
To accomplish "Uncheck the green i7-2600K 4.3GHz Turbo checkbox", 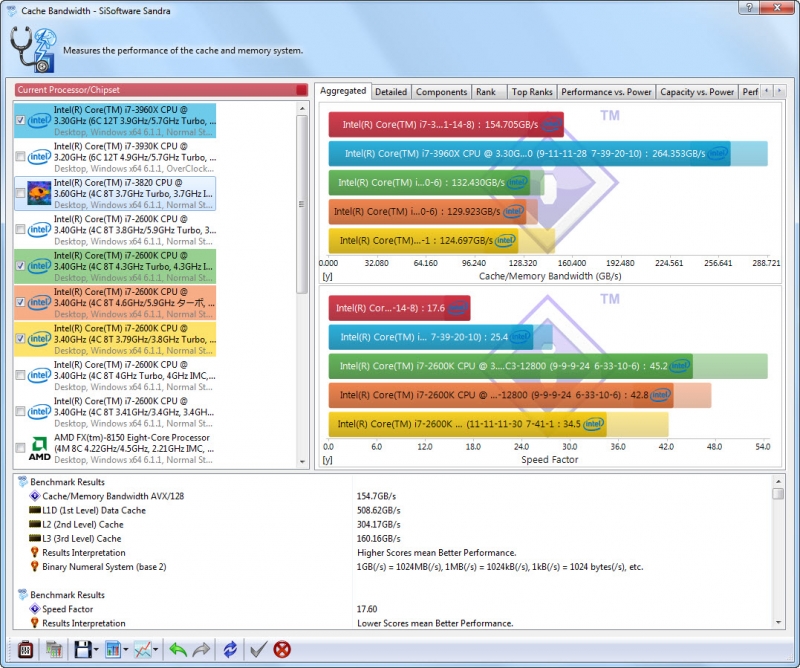I will coord(20,266).
